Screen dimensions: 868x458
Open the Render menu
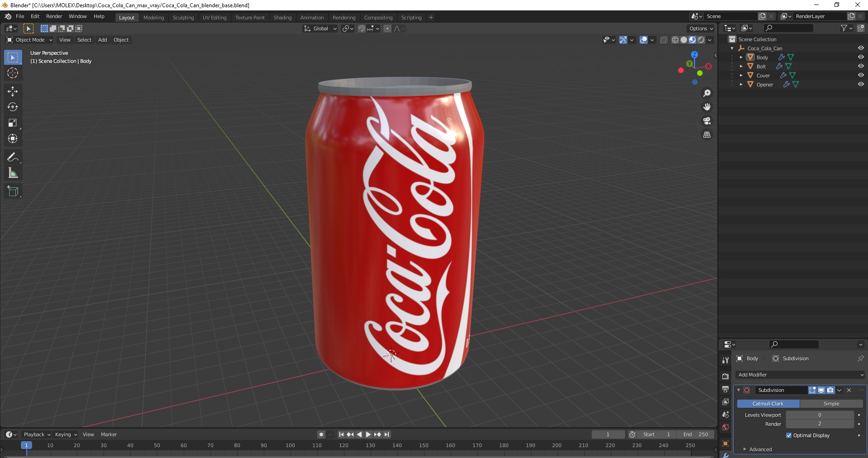coord(54,16)
